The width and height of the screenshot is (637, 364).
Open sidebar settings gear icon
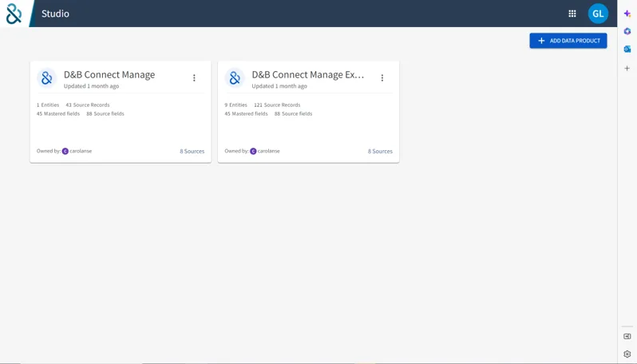(x=627, y=354)
